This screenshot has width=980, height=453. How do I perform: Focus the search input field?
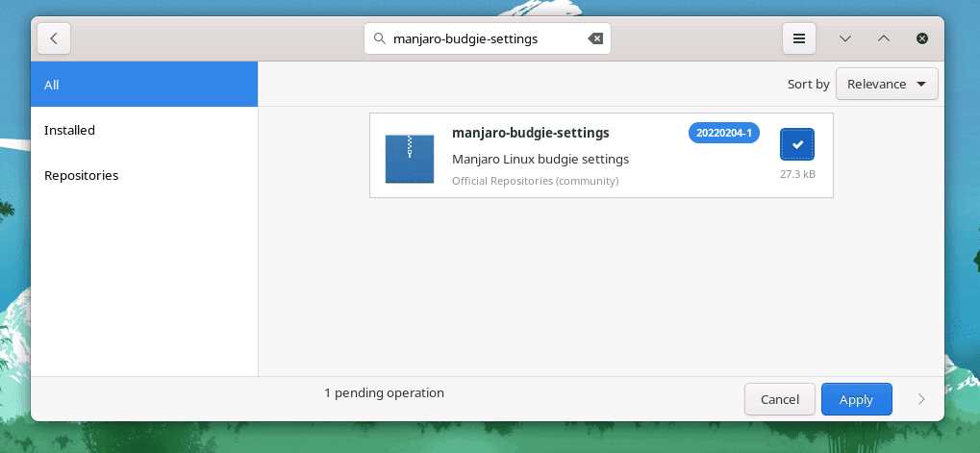488,38
